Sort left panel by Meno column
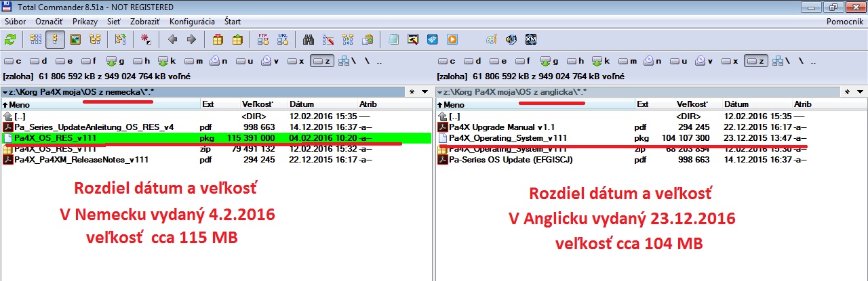The height and width of the screenshot is (281, 868). tap(100, 105)
